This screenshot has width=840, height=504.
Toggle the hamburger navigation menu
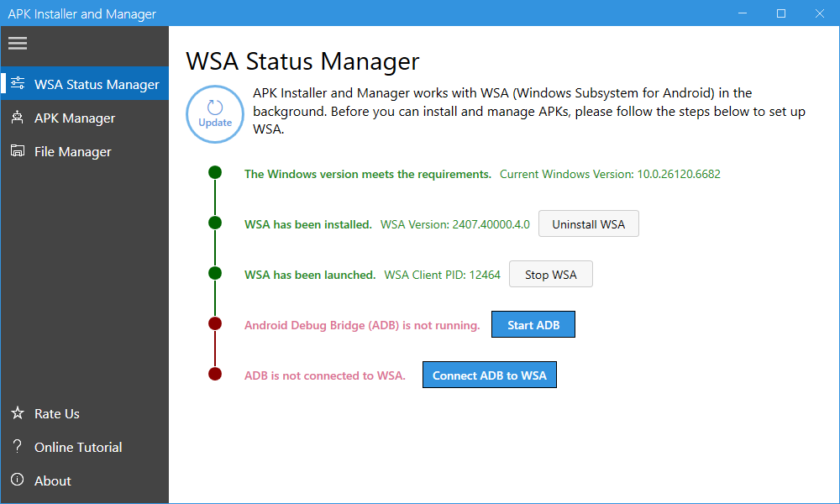(18, 44)
